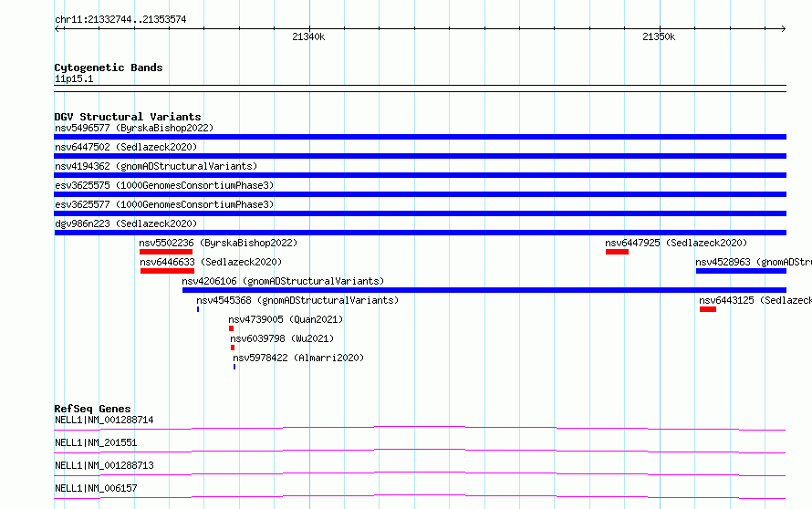
Task: Click the nsv5496577 (ByrskaBishop2022) label
Action: [x=134, y=128]
